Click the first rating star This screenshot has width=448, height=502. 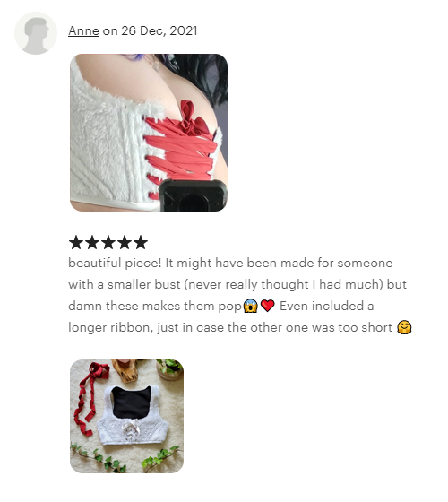click(76, 242)
